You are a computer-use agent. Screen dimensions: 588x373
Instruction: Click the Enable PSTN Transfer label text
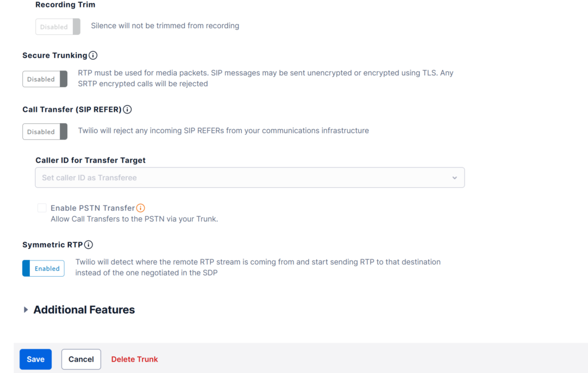[x=92, y=208]
